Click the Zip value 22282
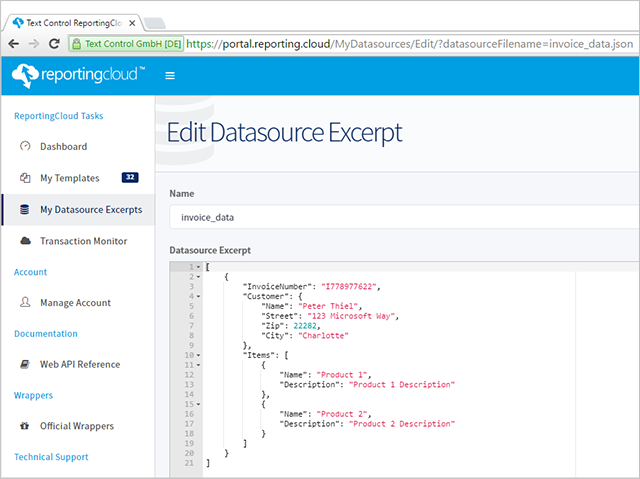The image size is (640, 479). [305, 326]
